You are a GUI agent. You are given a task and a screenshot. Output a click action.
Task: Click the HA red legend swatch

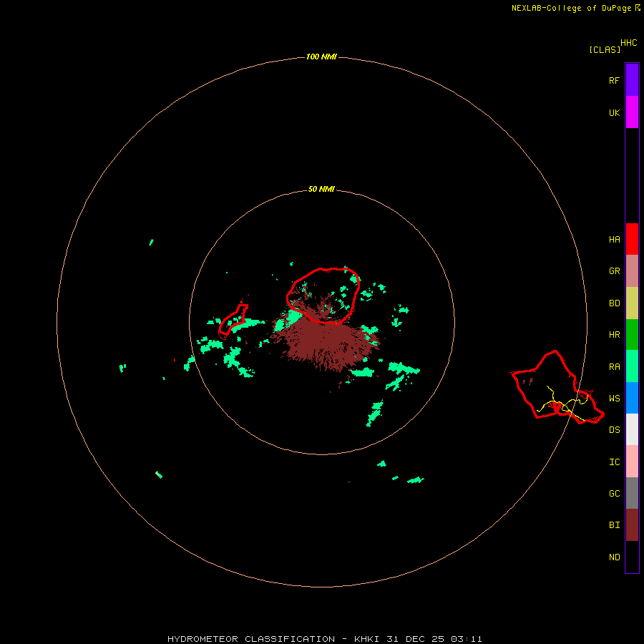click(632, 239)
